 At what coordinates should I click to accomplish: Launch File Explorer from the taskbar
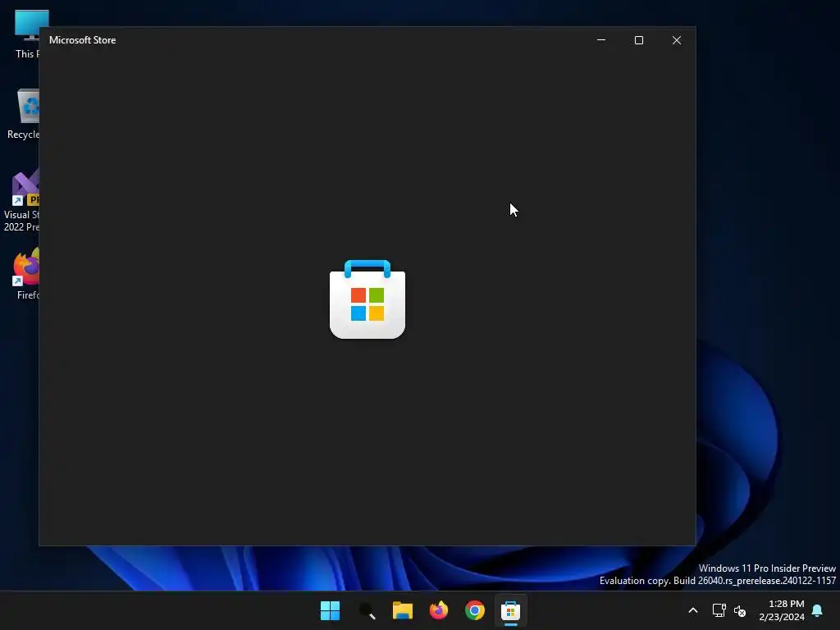402,610
